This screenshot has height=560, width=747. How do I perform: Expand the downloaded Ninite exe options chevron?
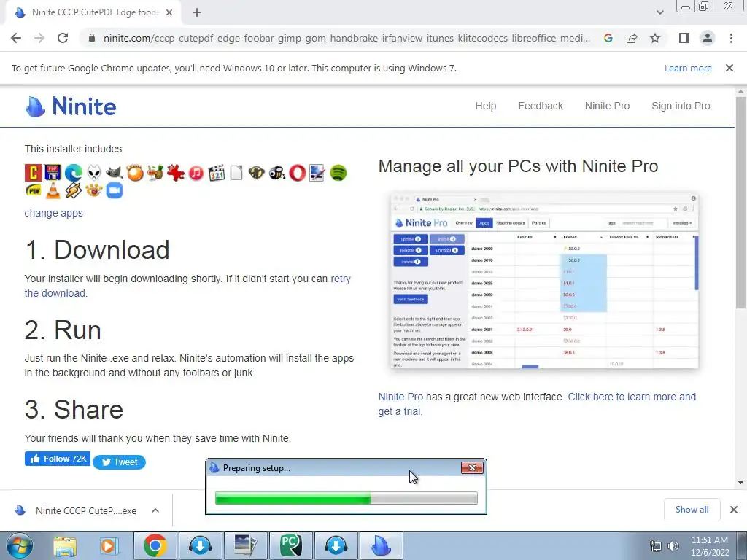(x=155, y=510)
